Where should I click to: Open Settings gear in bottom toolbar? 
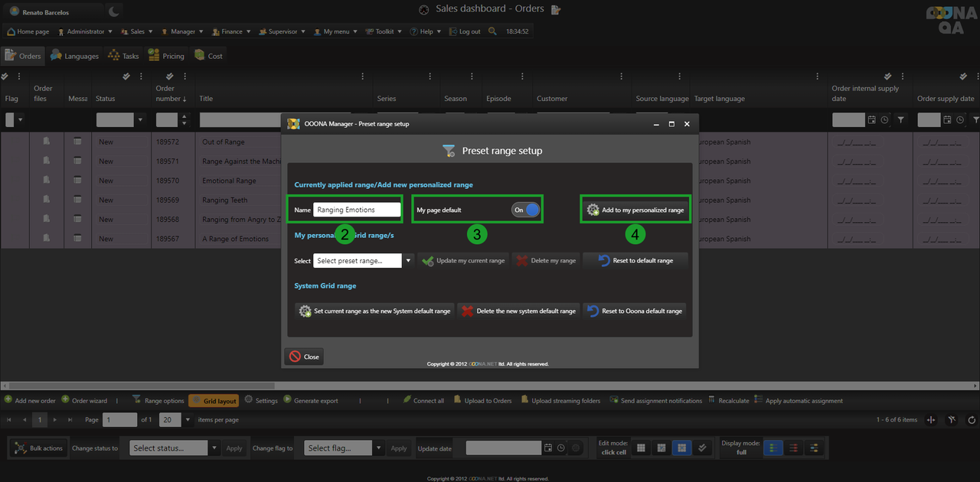[x=249, y=400]
